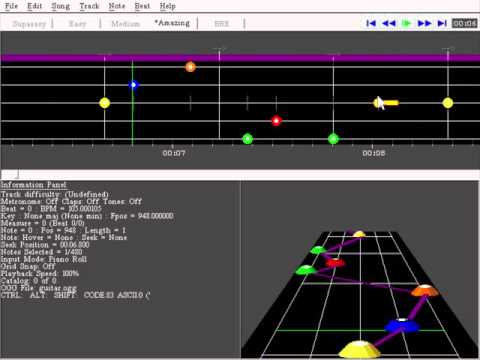Viewport: 480px width, 360px height.
Task: Click the farther green gem in 3D preview
Action: point(318,250)
